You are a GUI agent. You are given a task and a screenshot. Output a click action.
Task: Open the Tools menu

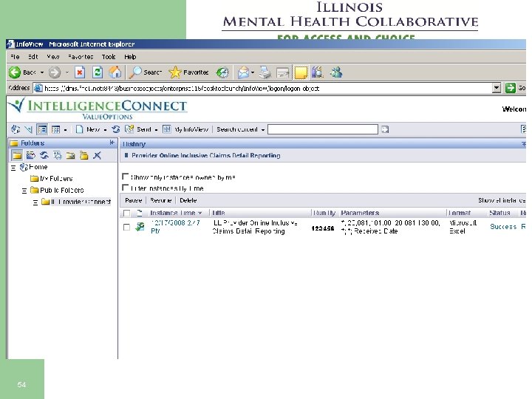click(x=109, y=57)
